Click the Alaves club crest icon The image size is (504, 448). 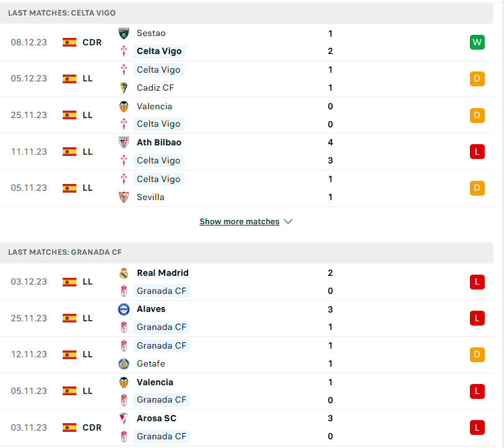pyautogui.click(x=124, y=309)
